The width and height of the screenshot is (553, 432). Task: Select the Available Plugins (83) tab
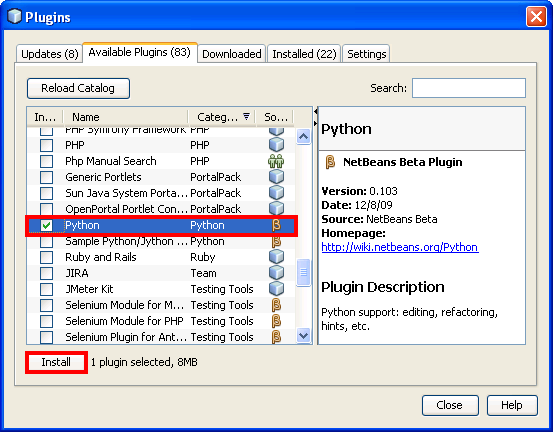pyautogui.click(x=140, y=52)
